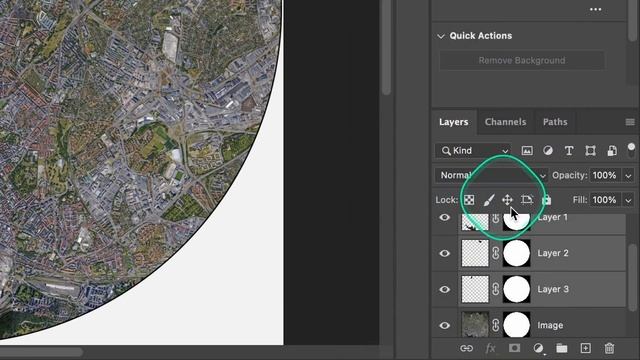Select the Image layer pixel thumbnail
640x360 pixels.
(x=475, y=325)
